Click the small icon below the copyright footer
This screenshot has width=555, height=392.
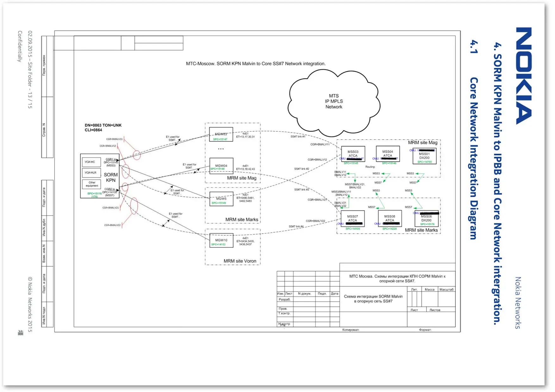tap(21, 333)
